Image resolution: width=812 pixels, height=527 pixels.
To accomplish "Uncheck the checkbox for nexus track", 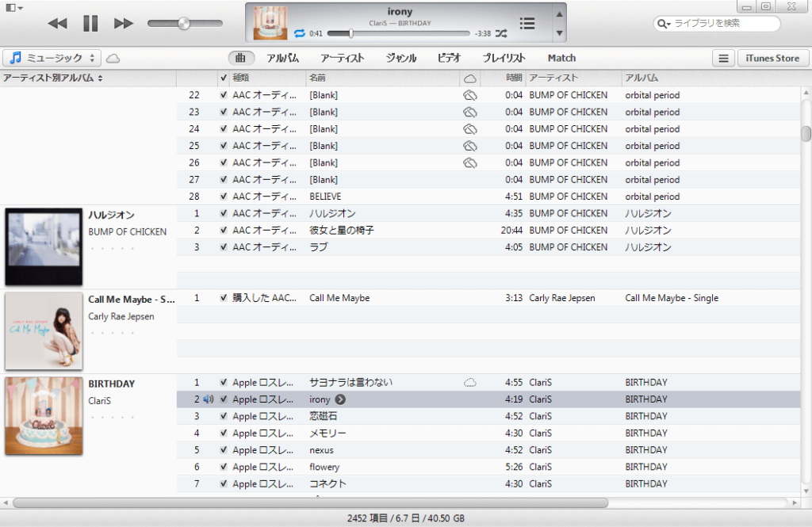I will point(223,450).
